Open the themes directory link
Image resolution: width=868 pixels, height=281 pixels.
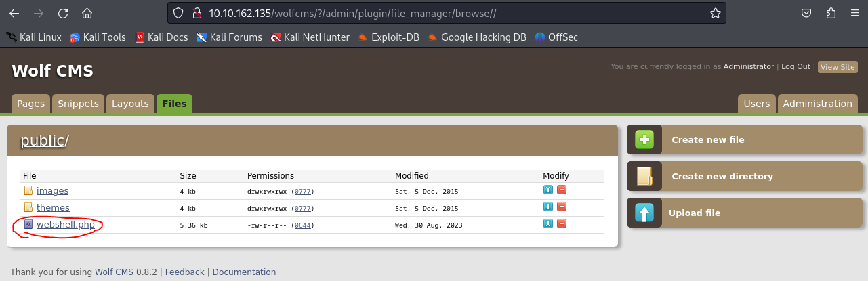tap(53, 207)
